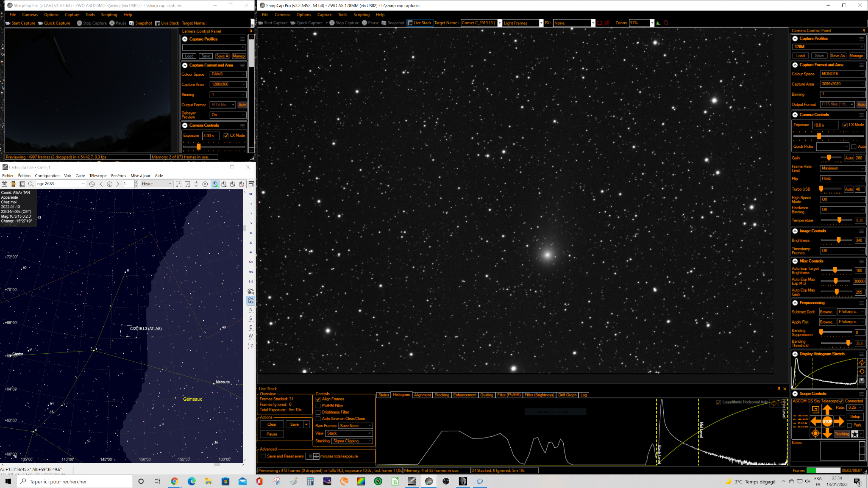Click the calendar icon in Cartes du Ciel toolbar
The height and width of the screenshot is (488, 868).
coord(5,184)
